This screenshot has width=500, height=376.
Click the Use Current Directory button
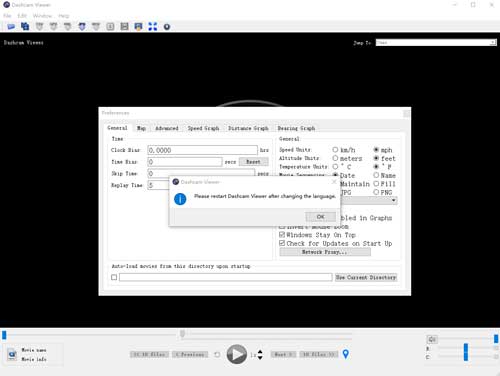point(366,277)
